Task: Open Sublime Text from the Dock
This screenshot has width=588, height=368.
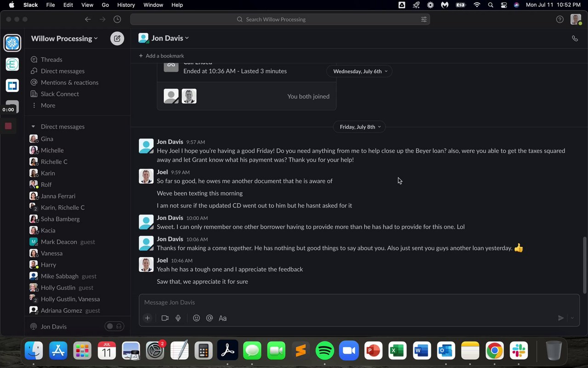Action: click(x=300, y=351)
